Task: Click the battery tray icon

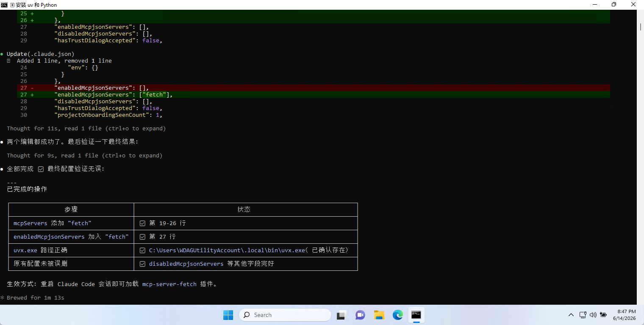Action: (603, 315)
